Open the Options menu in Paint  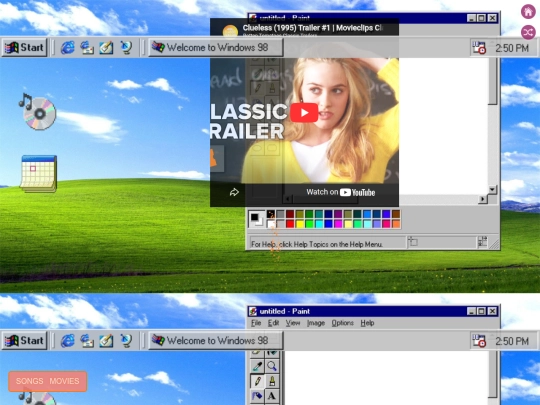[x=343, y=323]
